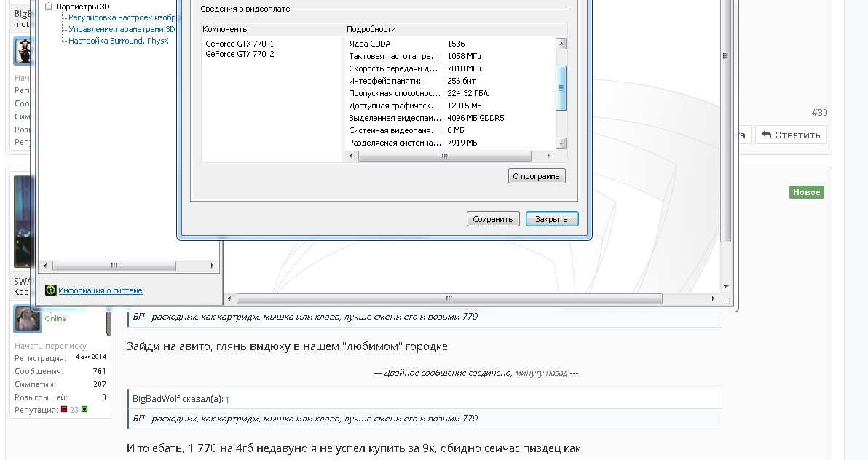Click the main panel vertical scroll thumb
868x460 pixels.
(x=726, y=119)
